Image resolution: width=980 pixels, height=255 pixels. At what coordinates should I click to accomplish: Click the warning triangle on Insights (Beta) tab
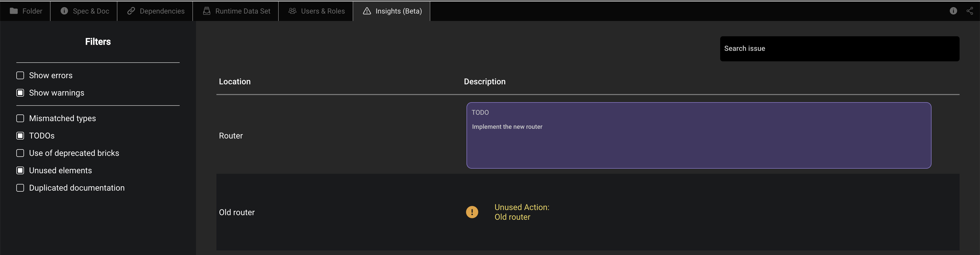coord(366,11)
